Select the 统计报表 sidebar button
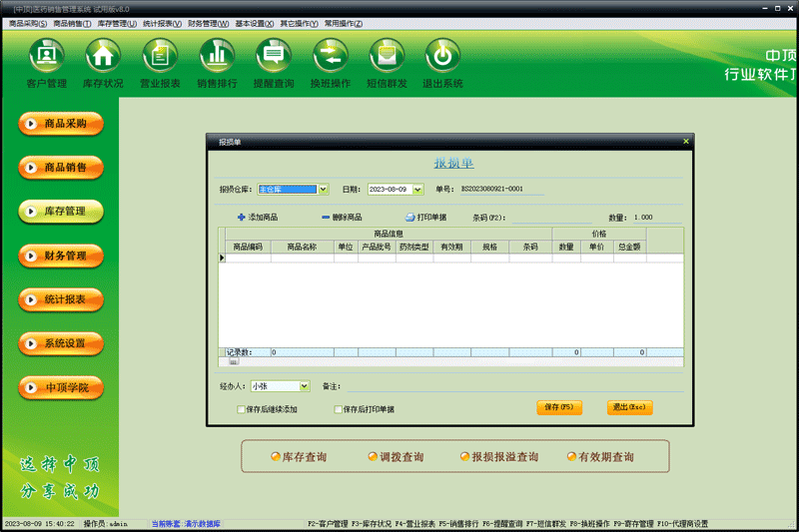 point(61,299)
